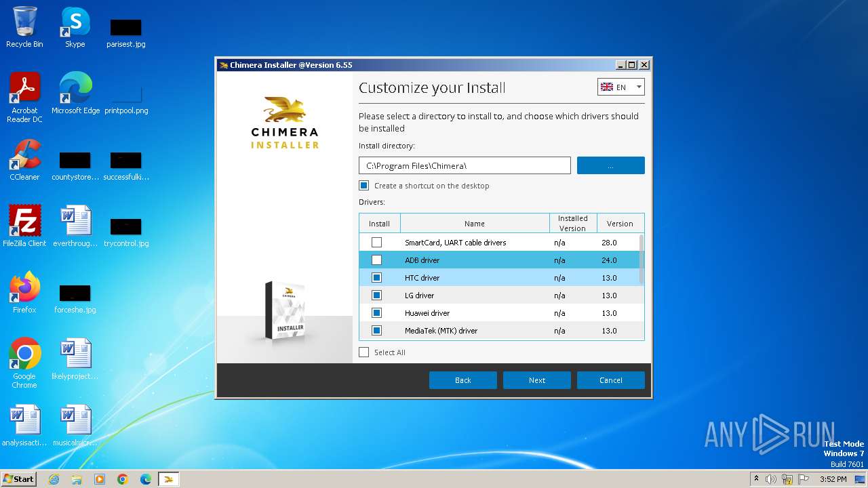Check the SmartCard, UART cable drivers box

[x=377, y=243]
